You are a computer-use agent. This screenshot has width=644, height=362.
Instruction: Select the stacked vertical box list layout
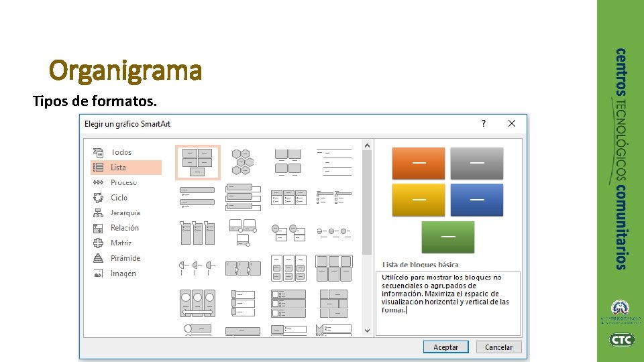pyautogui.click(x=243, y=197)
